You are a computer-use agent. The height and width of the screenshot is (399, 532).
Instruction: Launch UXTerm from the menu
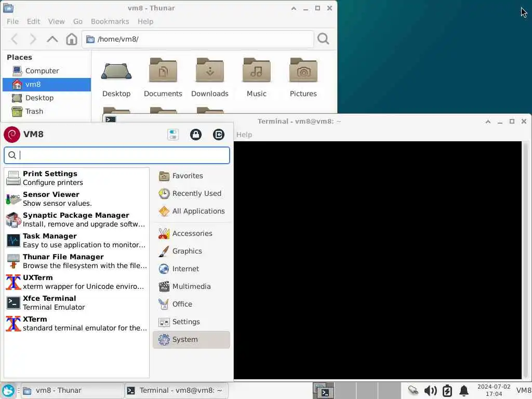(x=77, y=282)
